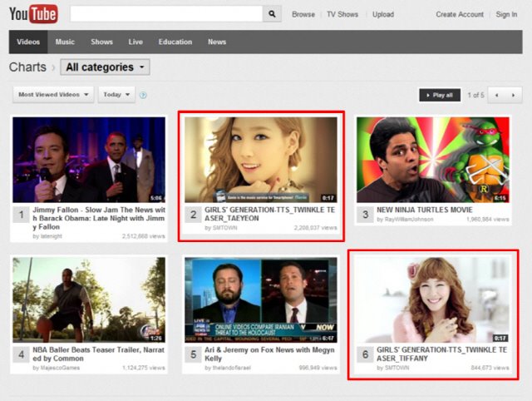
Task: Open the TV Shows link
Action: coord(342,14)
